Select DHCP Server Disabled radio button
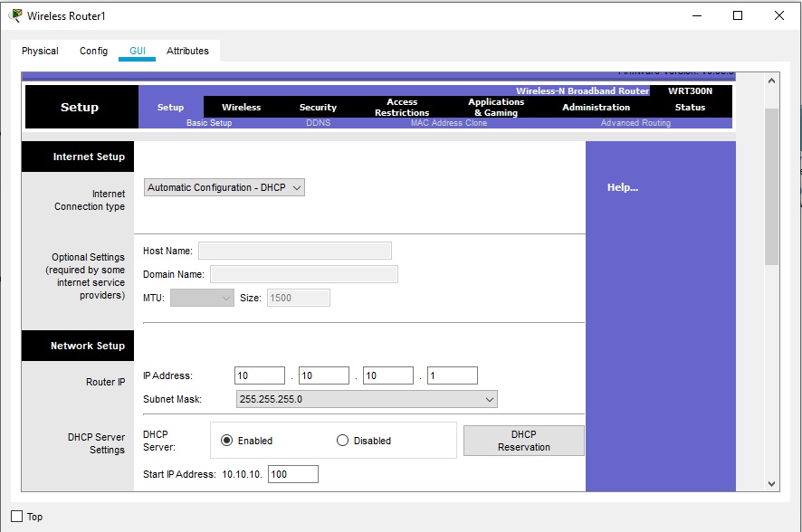Screen dimensions: 802x532 pos(342,441)
